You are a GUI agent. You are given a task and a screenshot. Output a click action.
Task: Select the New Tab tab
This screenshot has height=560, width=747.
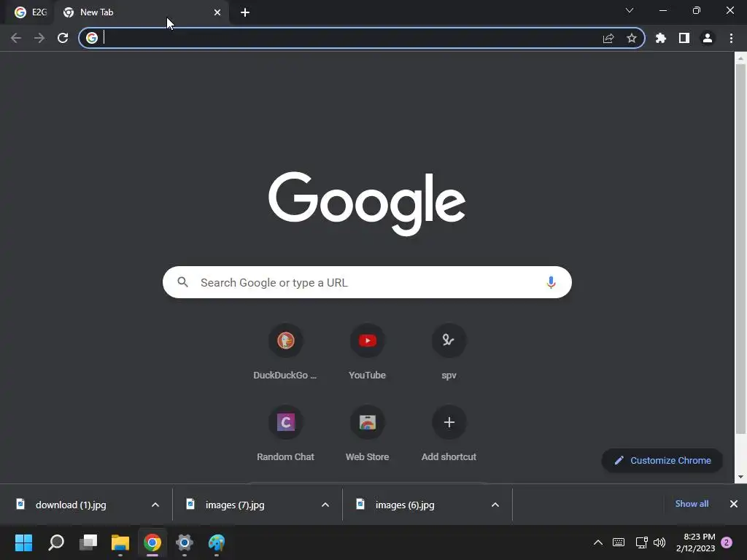click(142, 12)
